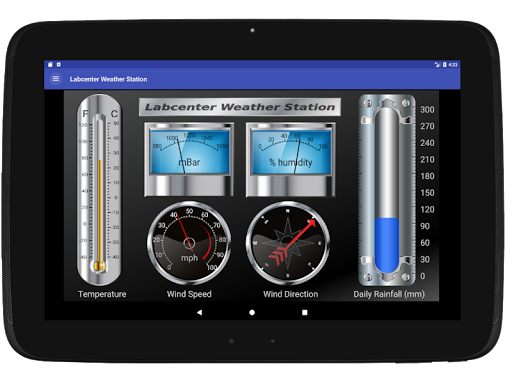Image resolution: width=512 pixels, height=369 pixels.
Task: Click the Temperature label
Action: (x=102, y=294)
